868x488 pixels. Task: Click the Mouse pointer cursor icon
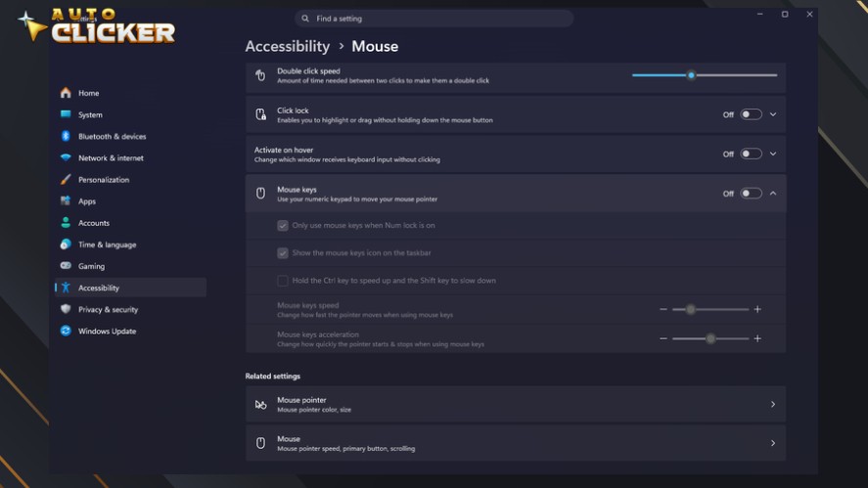point(260,405)
